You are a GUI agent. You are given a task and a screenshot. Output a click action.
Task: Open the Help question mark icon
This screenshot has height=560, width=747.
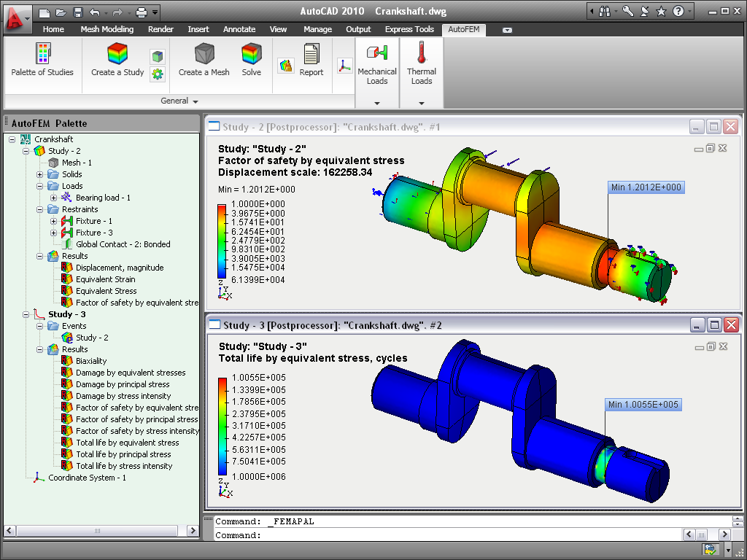[x=678, y=12]
